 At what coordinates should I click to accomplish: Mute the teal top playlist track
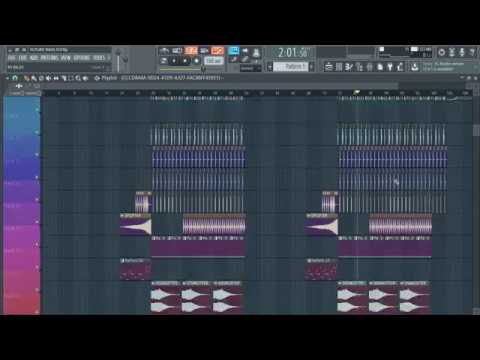pyautogui.click(x=37, y=109)
